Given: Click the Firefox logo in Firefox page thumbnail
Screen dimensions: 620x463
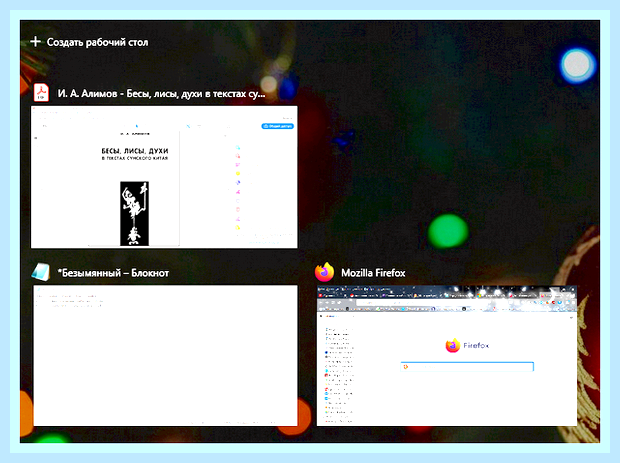Looking at the screenshot, I should click(x=453, y=345).
